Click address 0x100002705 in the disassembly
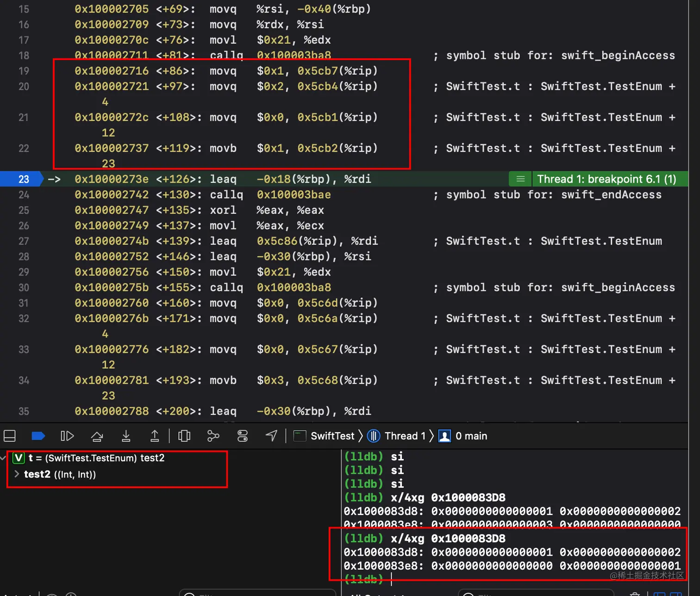 [x=112, y=9]
